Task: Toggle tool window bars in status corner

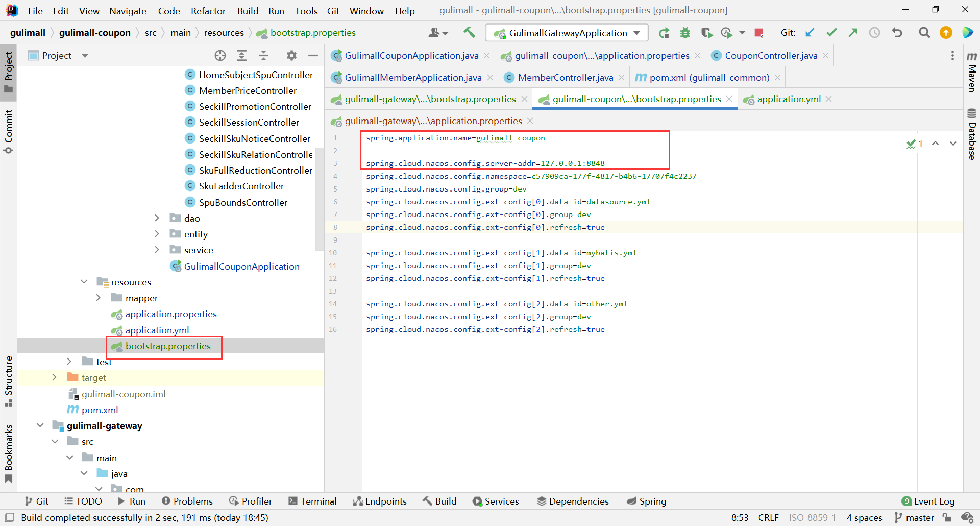Action: [x=9, y=517]
